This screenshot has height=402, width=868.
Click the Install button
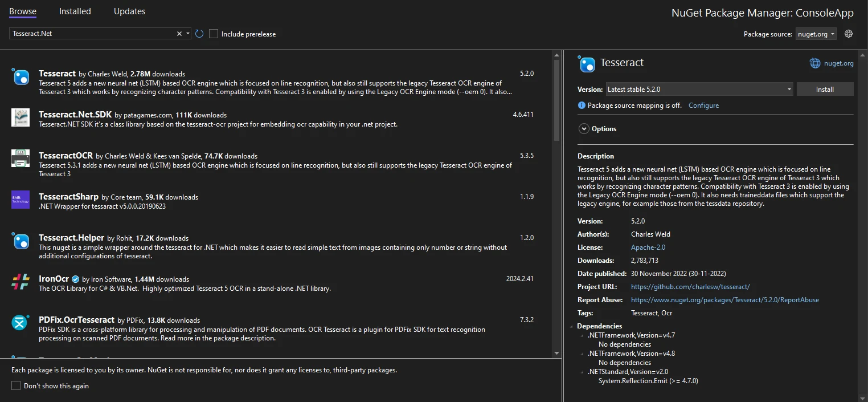coord(824,90)
